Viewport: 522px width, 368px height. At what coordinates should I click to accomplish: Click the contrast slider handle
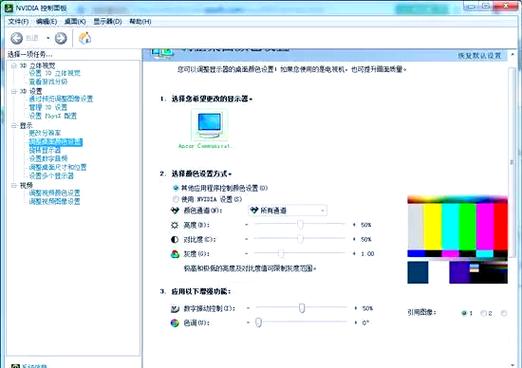pyautogui.click(x=300, y=239)
